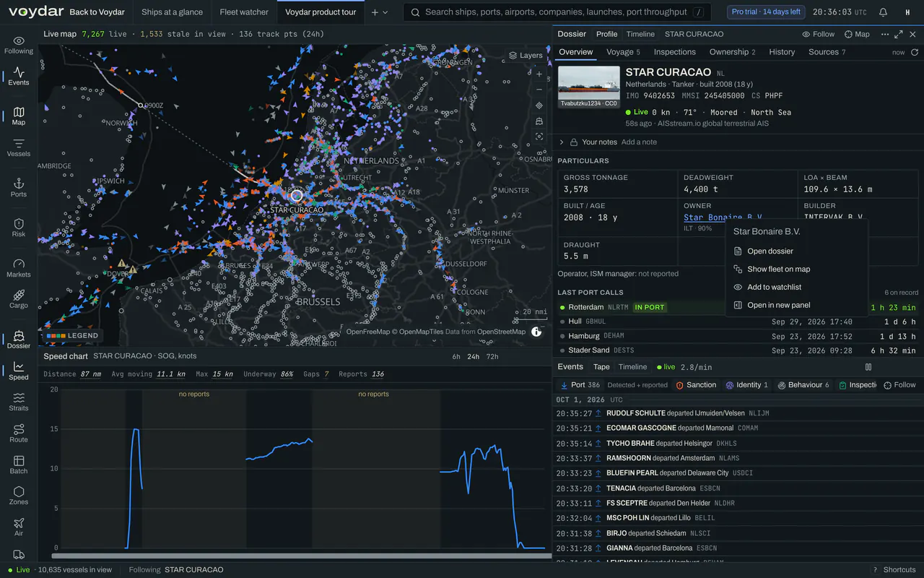Zoom out on the live map
Screen dimensions: 924x578
539,90
